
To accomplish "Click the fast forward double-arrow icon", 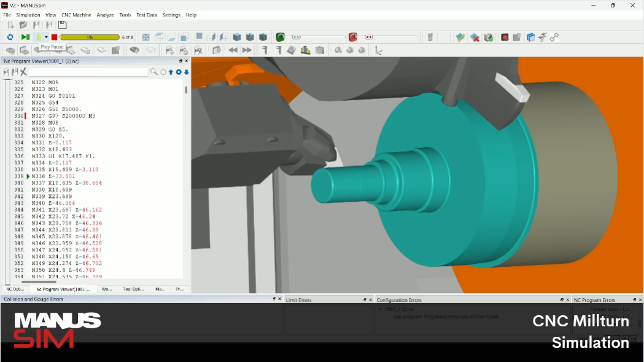I will click(x=247, y=50).
